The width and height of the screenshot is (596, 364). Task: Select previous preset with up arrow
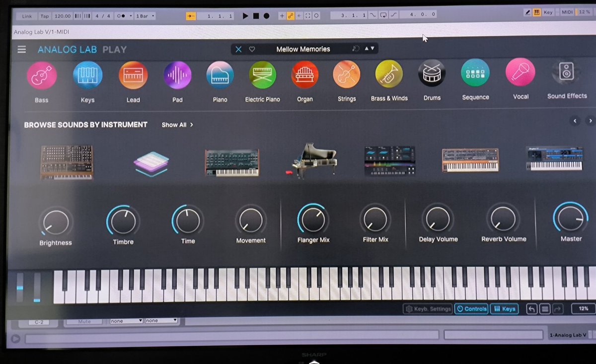click(x=367, y=49)
